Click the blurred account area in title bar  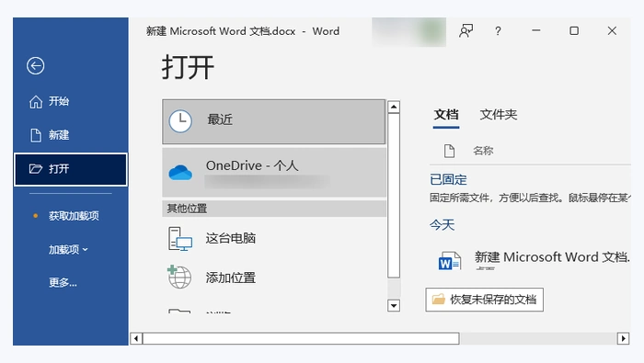coord(409,31)
